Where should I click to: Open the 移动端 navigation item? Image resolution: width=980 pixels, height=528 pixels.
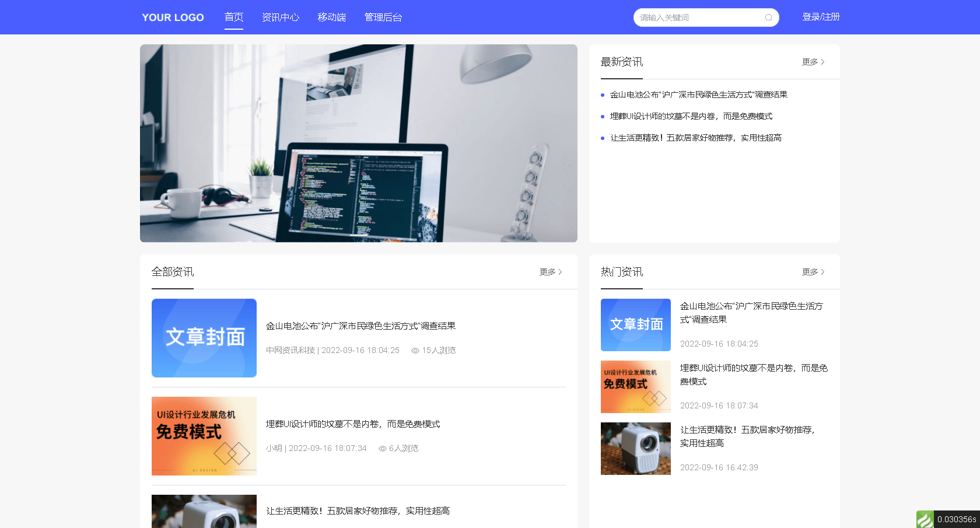[x=331, y=17]
